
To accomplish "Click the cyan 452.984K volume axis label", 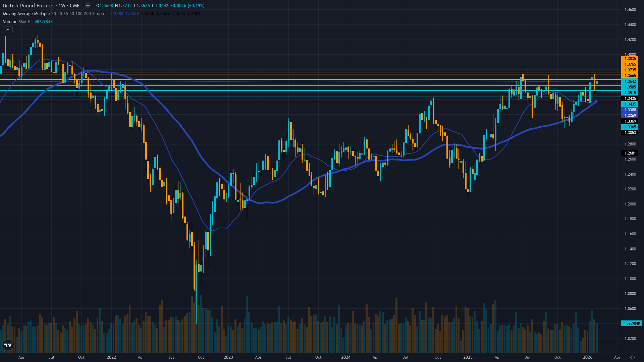I will (x=632, y=323).
